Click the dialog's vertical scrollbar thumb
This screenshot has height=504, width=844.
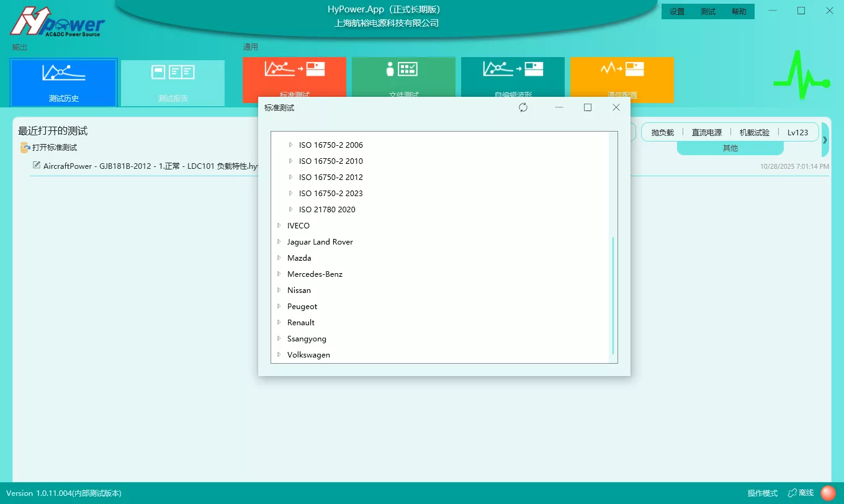coord(613,295)
